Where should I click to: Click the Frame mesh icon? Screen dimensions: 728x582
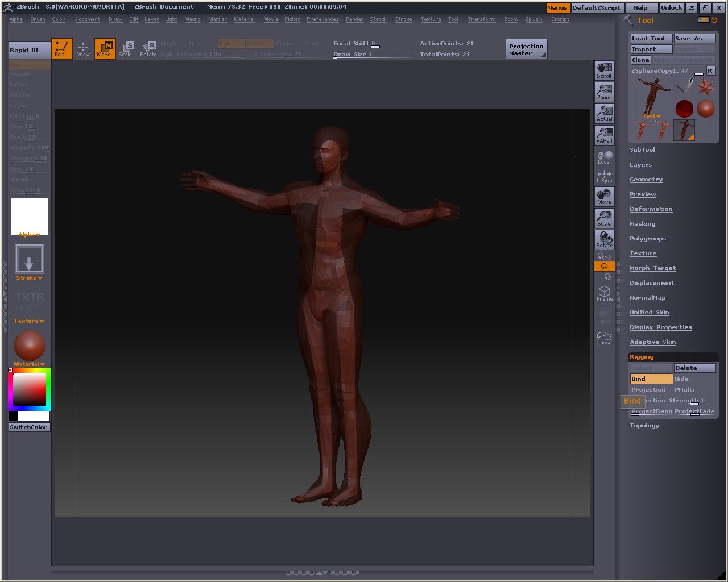click(x=604, y=294)
